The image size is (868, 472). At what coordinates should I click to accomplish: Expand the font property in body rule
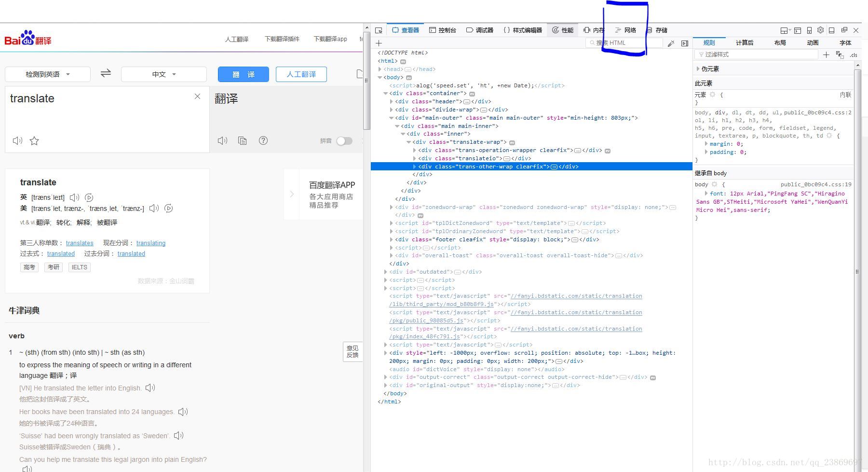pos(706,194)
